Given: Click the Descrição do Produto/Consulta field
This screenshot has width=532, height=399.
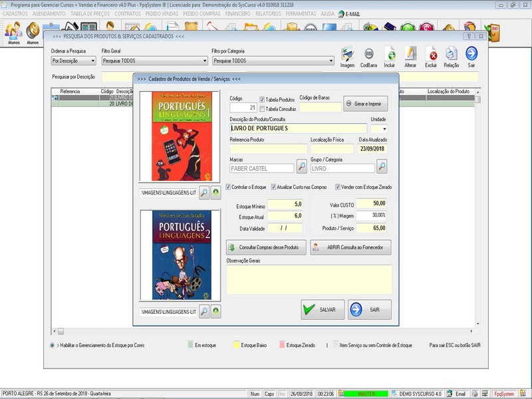Looking at the screenshot, I should [298, 128].
